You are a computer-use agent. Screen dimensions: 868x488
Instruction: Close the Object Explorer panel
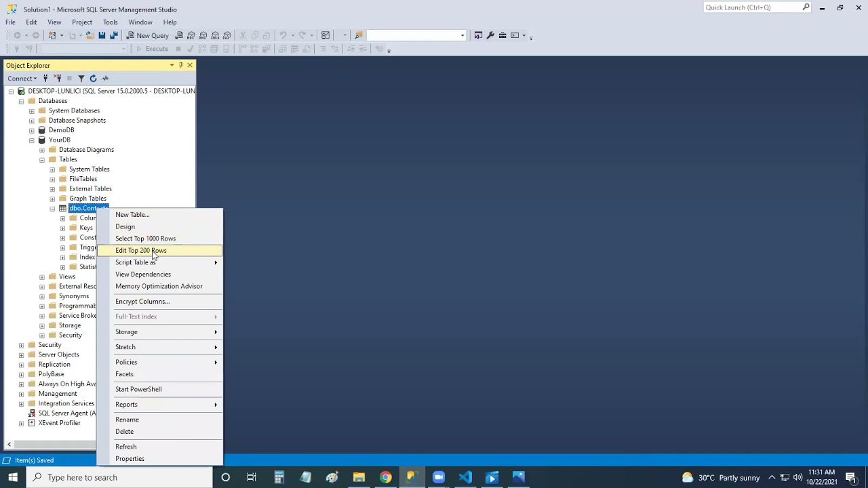190,65
